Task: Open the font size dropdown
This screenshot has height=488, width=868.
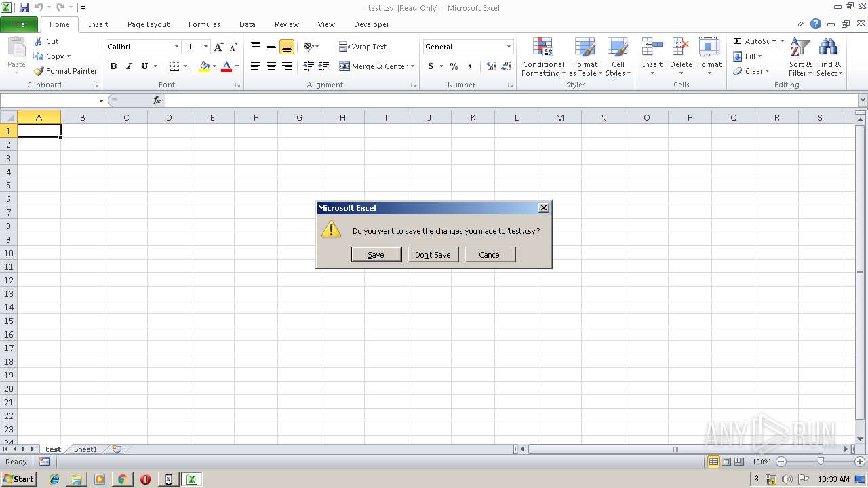Action: pos(205,47)
